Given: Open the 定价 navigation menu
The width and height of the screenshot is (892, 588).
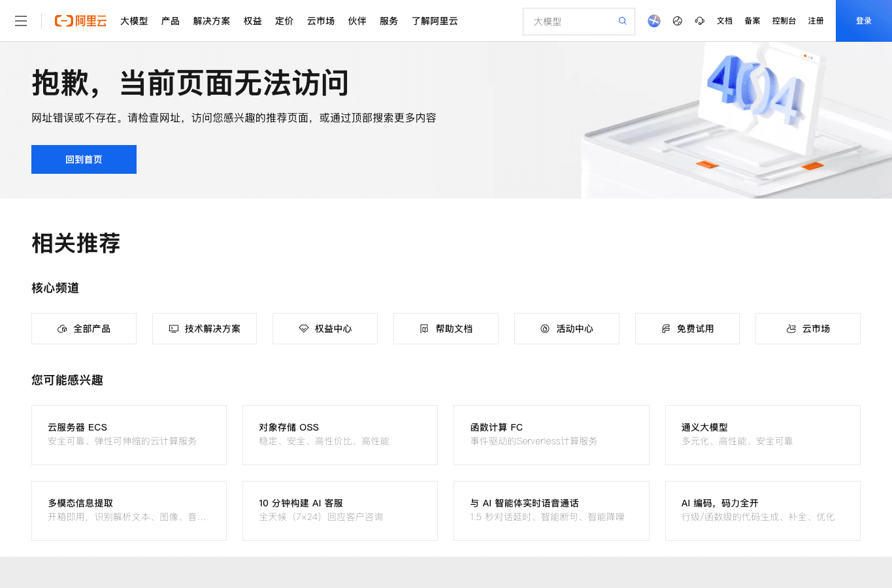Looking at the screenshot, I should click(x=284, y=21).
